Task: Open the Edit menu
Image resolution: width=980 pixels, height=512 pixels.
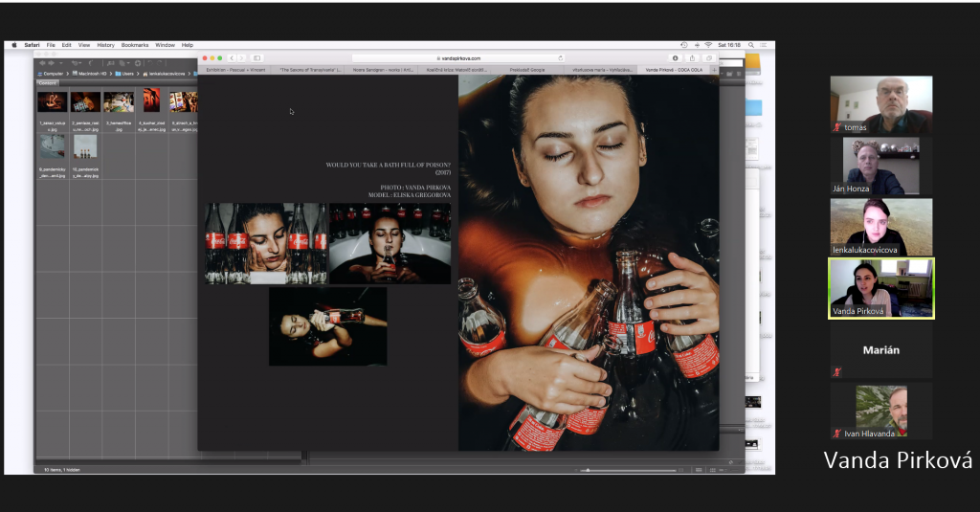Action: (66, 45)
